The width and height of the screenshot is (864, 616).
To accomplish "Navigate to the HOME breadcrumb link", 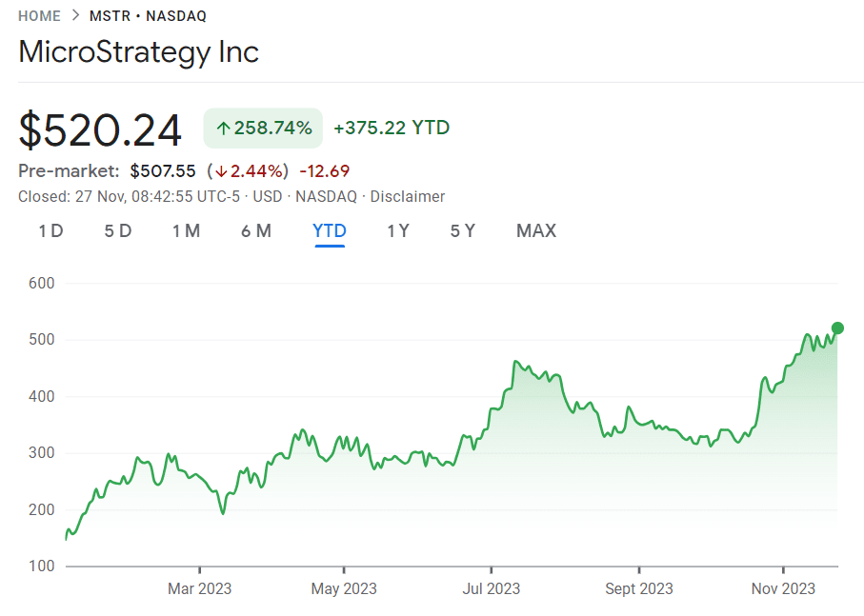I will click(x=38, y=15).
